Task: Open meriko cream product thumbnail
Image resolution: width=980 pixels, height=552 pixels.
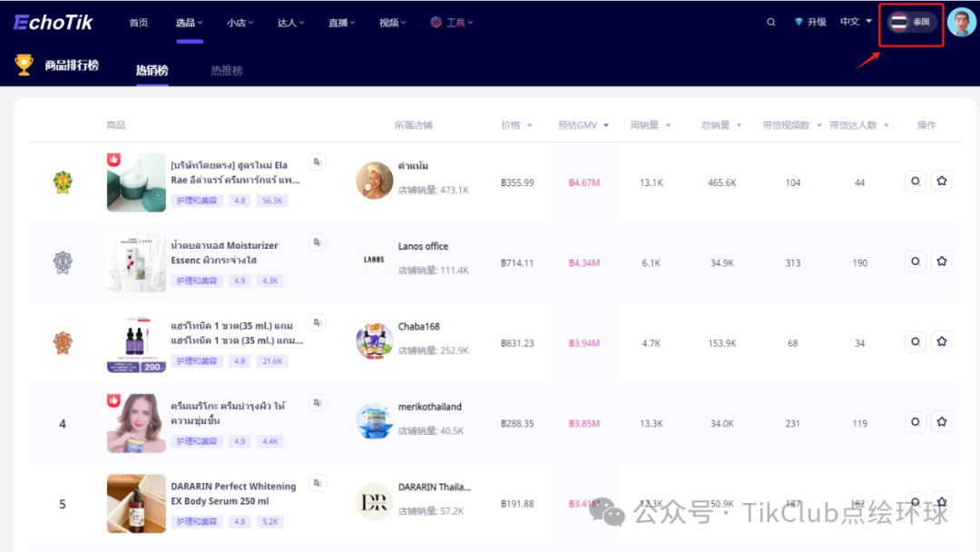Action: (x=136, y=423)
